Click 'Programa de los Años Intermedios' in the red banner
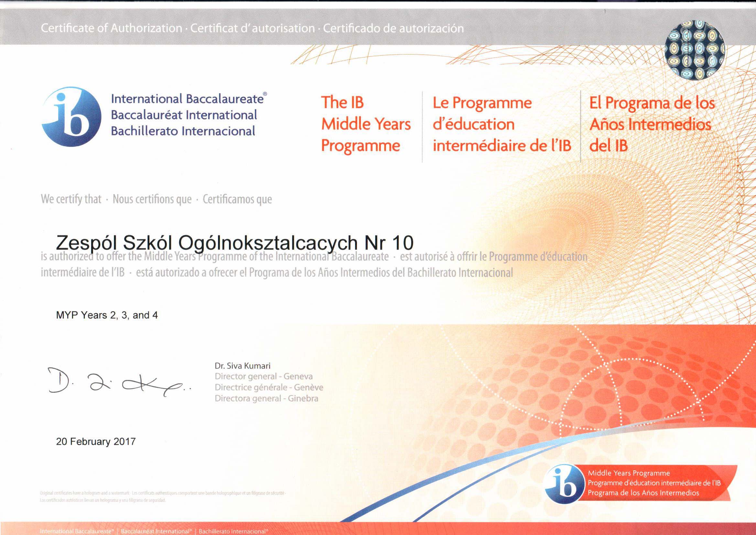Image resolution: width=756 pixels, height=535 pixels. tap(643, 493)
